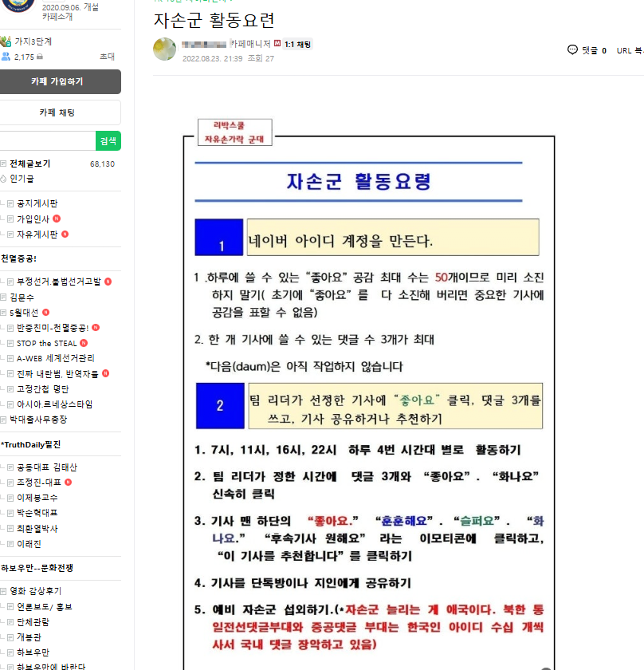Click the members count people icon
Screen dimensions: 644x670
tap(6, 57)
